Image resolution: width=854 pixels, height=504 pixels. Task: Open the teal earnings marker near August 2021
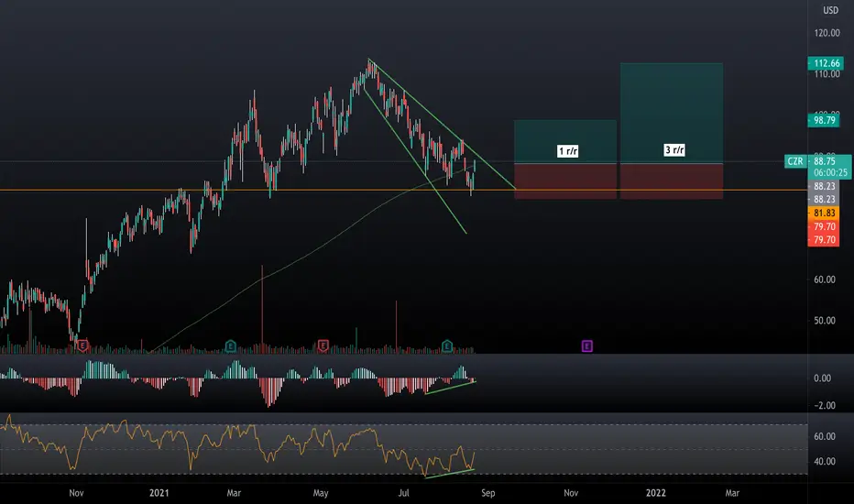(447, 345)
